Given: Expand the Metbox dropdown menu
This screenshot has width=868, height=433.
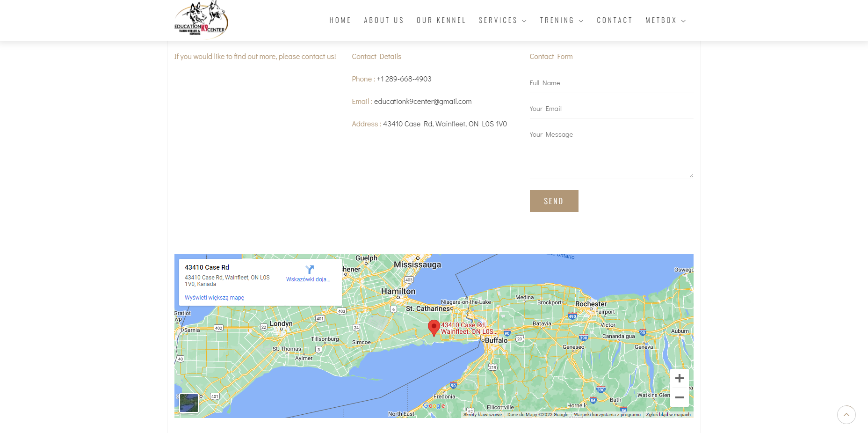Looking at the screenshot, I should point(665,21).
